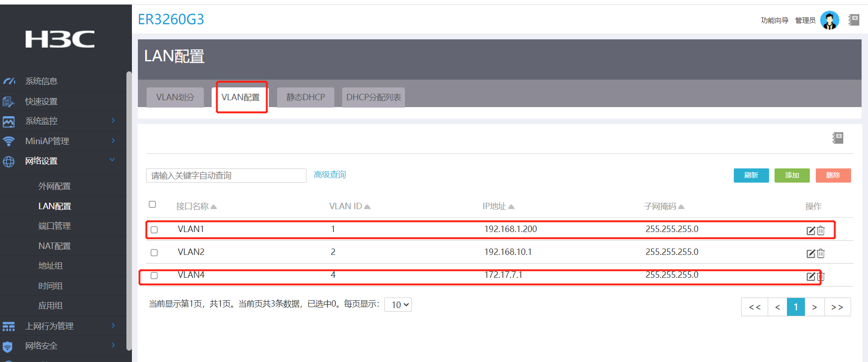868x362 pixels.
Task: Expand the 网络安全 menu chevron
Action: point(113,345)
